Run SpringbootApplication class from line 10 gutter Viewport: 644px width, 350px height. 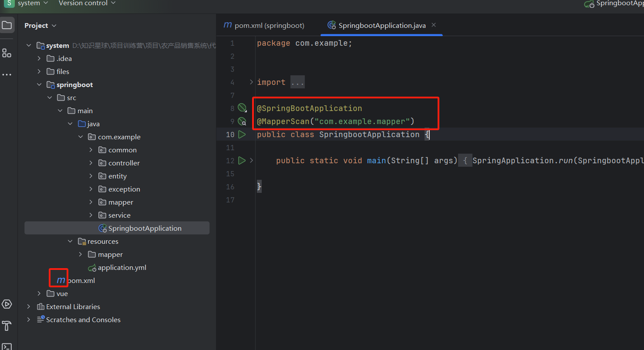point(242,134)
